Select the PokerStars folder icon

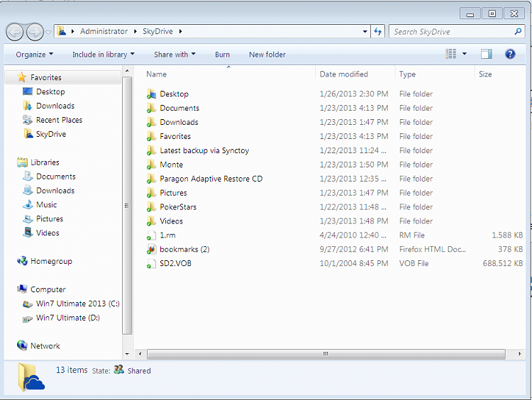[151, 207]
